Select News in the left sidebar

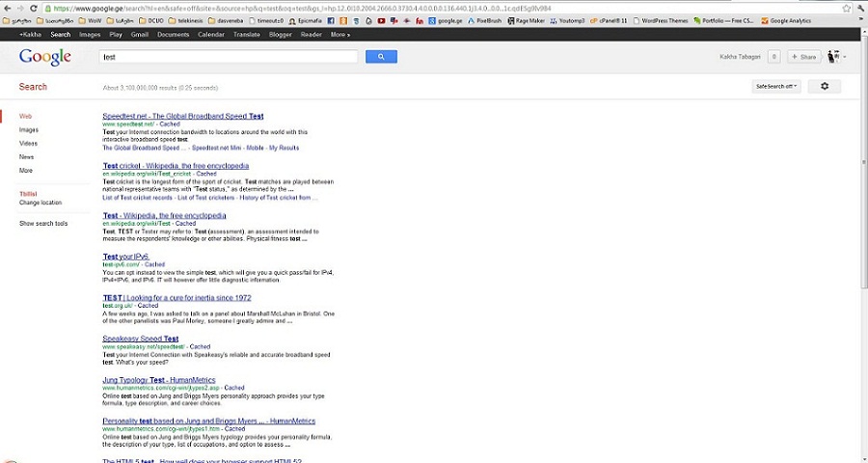[x=27, y=157]
